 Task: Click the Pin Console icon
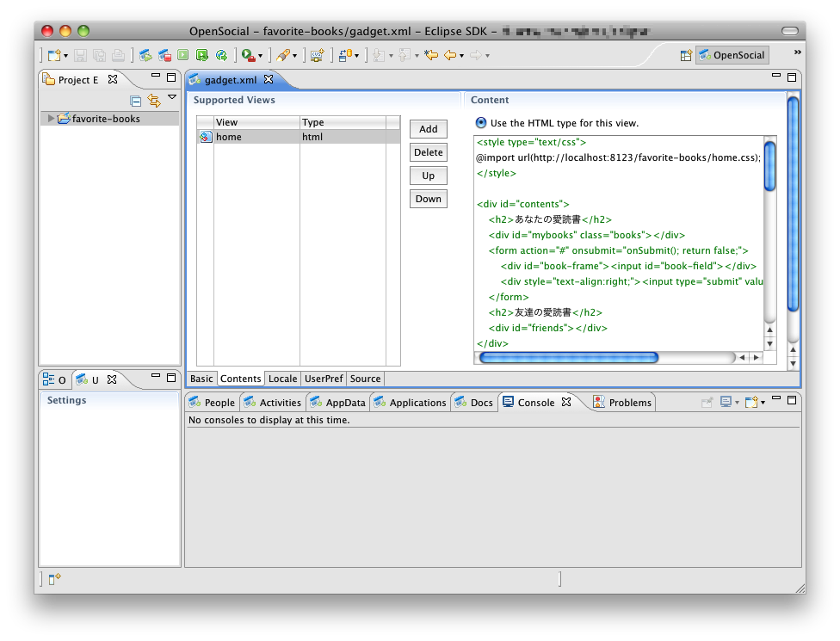(x=707, y=402)
